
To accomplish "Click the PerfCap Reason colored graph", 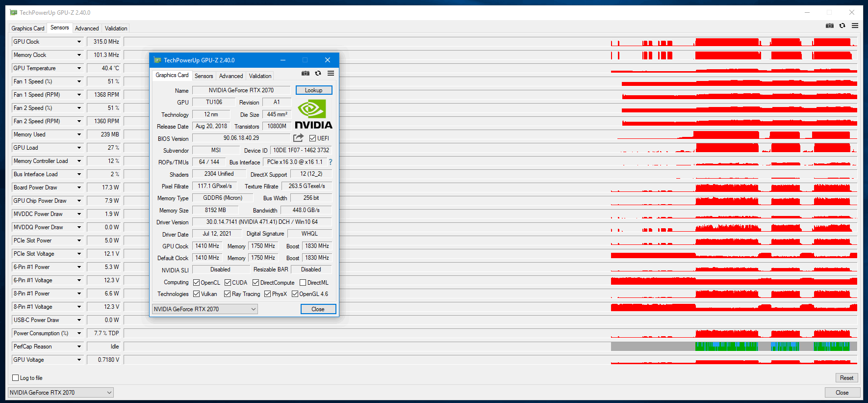I will [490, 347].
